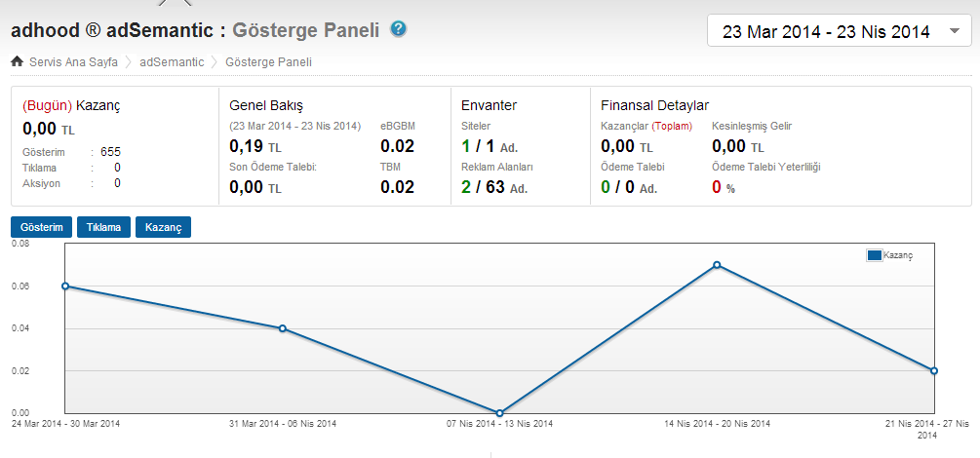Click the 24 Mar - 30 Mar data point
This screenshot has width=980, height=458.
pyautogui.click(x=65, y=286)
